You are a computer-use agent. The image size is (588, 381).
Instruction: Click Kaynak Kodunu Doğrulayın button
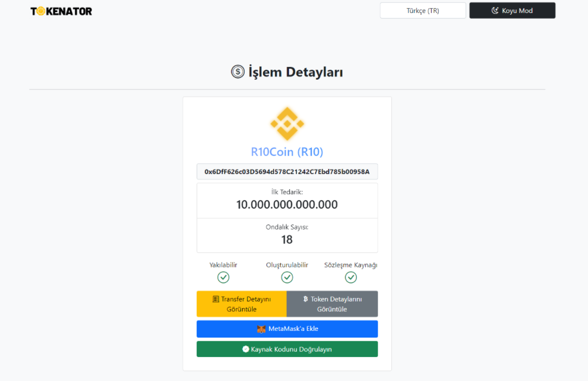click(x=287, y=349)
